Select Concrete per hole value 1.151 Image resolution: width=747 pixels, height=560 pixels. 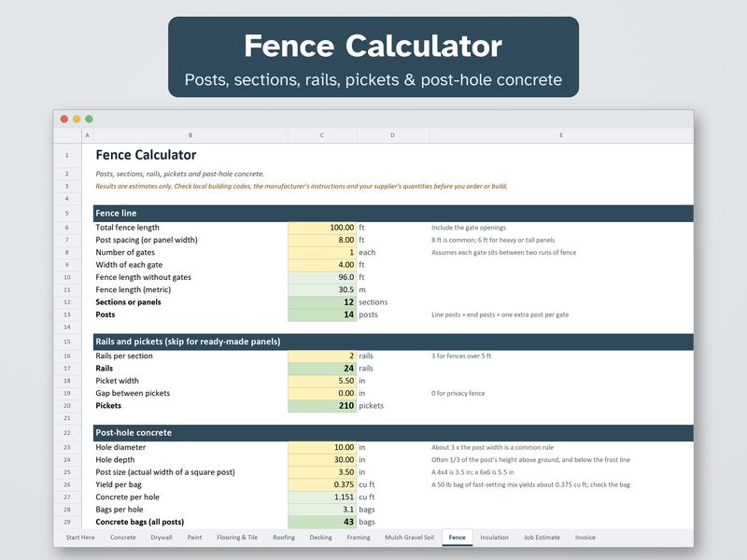point(322,497)
